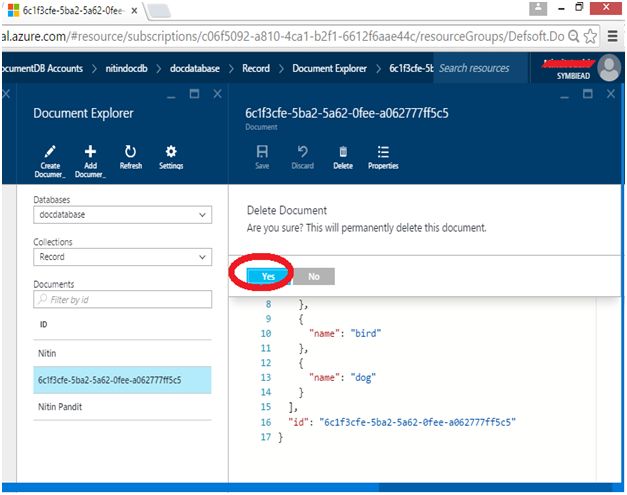This screenshot has height=495, width=627.
Task: Open the user account avatar
Action: tap(609, 68)
